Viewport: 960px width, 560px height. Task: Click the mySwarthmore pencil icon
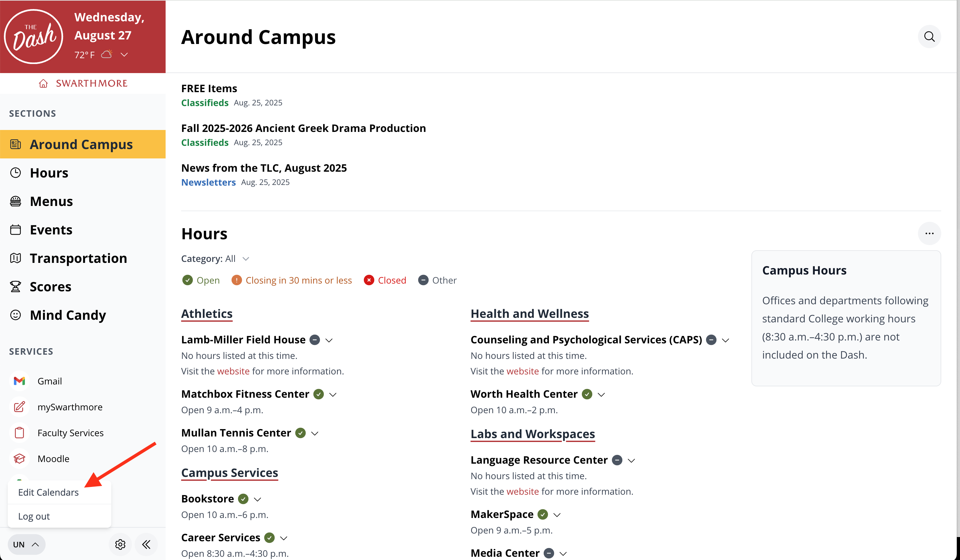(19, 406)
